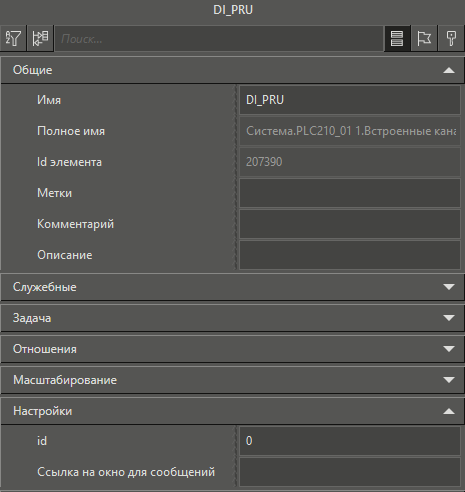Click the Ссылка на окно для сообщений label
This screenshot has width=465, height=492.
click(x=126, y=472)
